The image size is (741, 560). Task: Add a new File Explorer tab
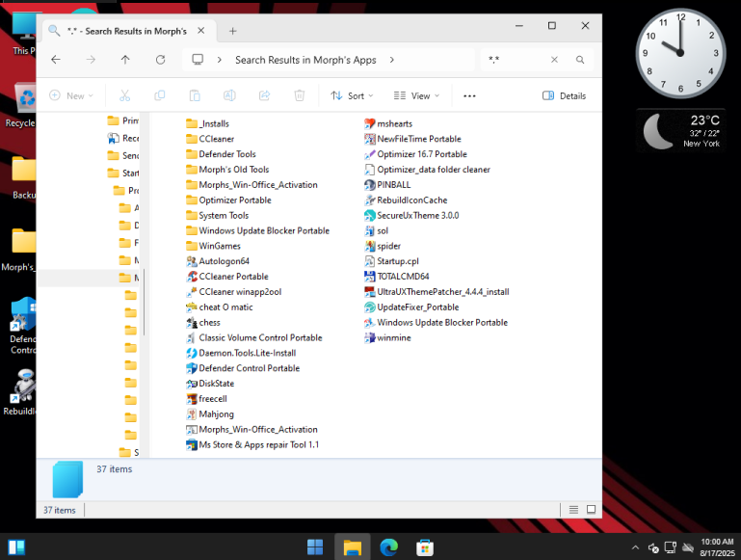pyautogui.click(x=232, y=31)
